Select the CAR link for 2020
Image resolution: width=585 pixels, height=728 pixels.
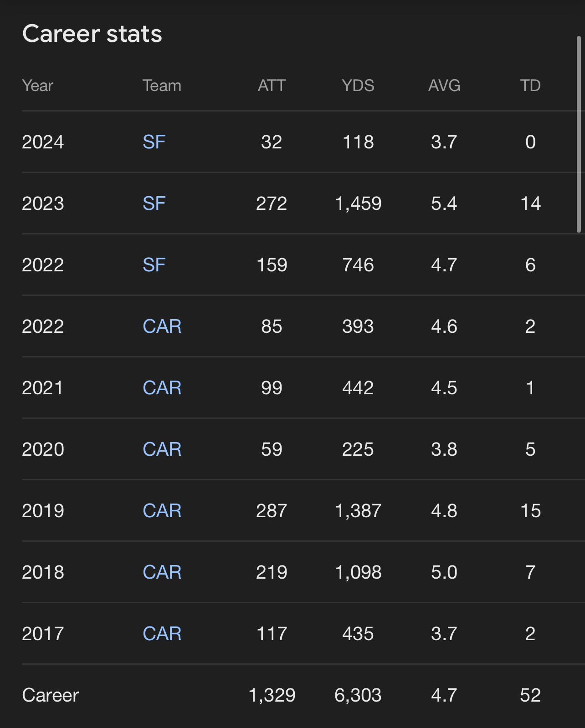click(162, 449)
